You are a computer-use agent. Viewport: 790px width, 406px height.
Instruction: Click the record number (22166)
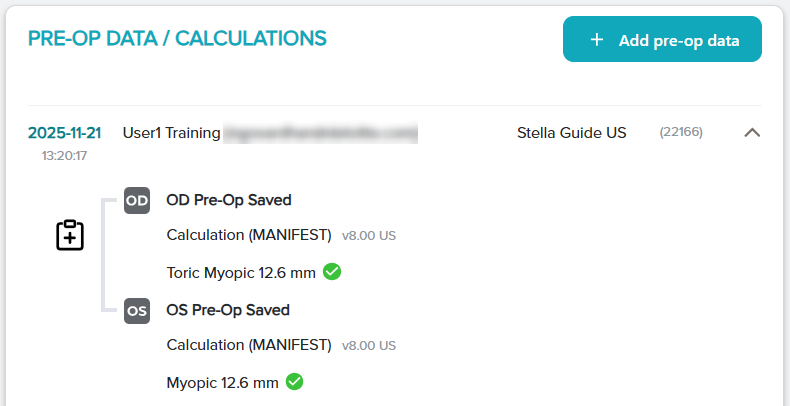(x=681, y=132)
